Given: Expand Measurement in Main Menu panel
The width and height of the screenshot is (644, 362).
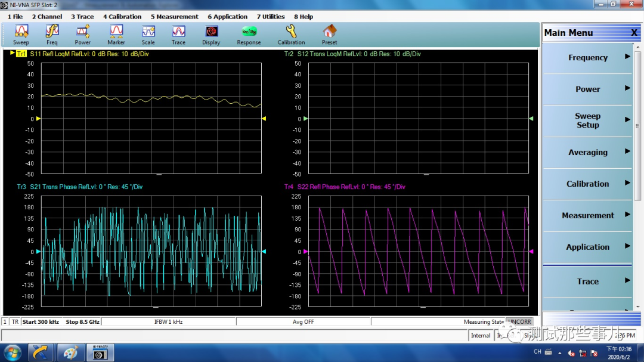Looking at the screenshot, I should coord(588,216).
